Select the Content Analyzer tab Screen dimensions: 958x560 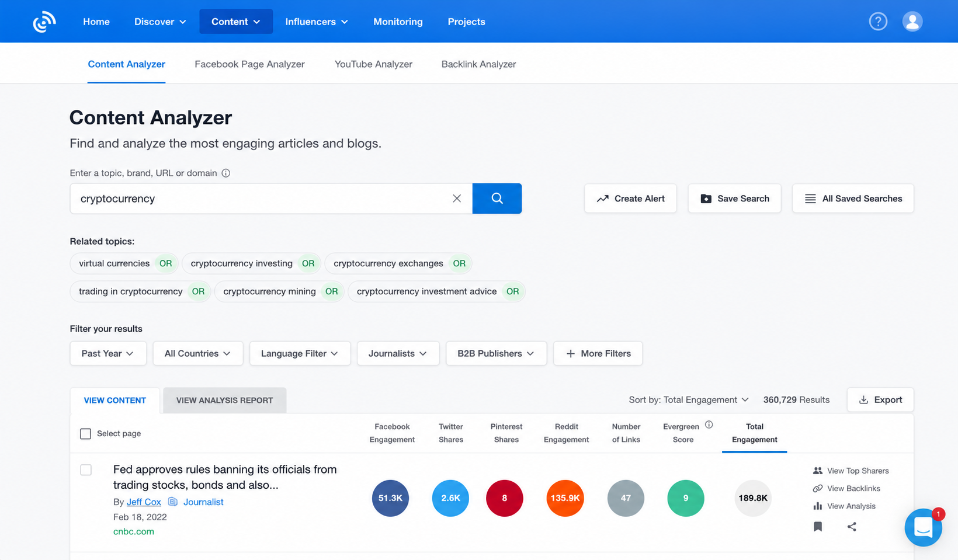point(126,64)
